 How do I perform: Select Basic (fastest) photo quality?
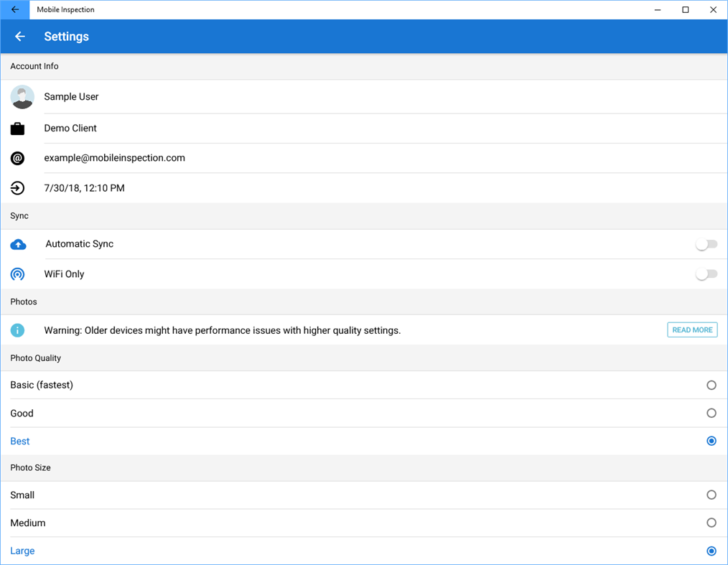711,385
